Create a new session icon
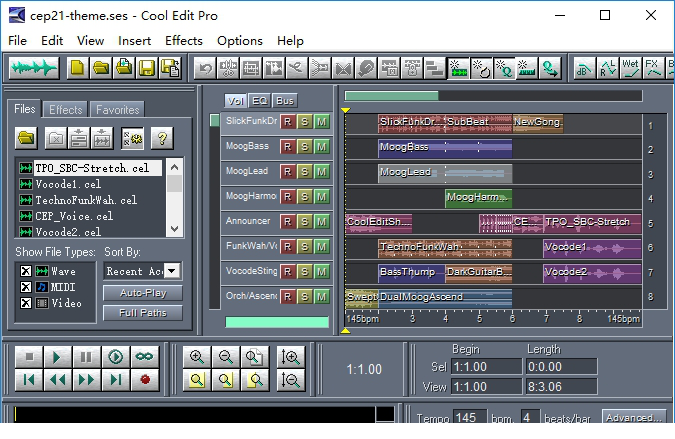The height and width of the screenshot is (439, 675). click(77, 68)
